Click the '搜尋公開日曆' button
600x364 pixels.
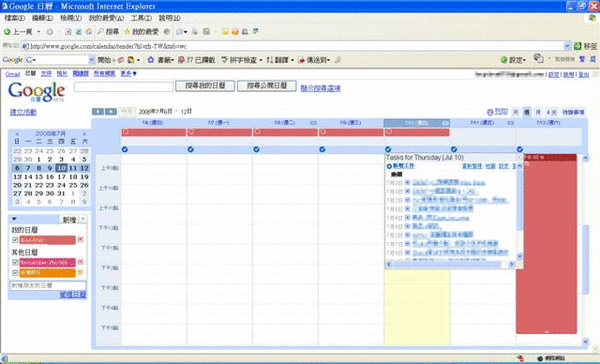tap(267, 86)
